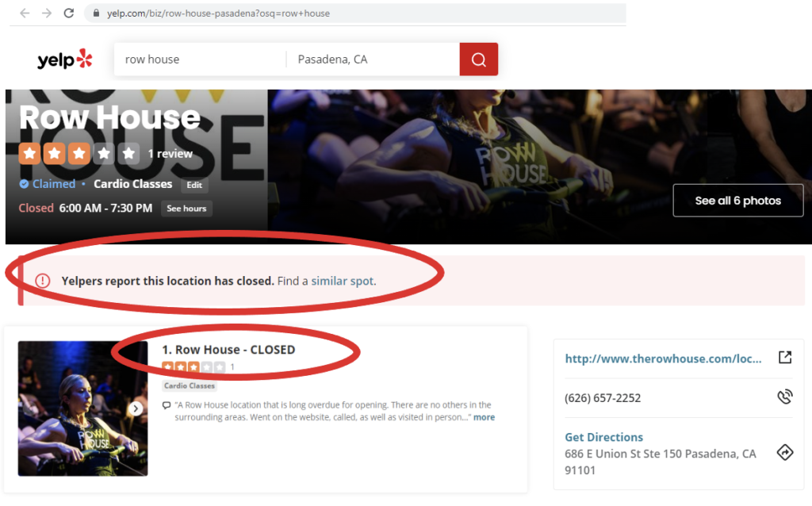Click the 'Pasadena, CA' location field
The image size is (812, 506).
click(x=373, y=59)
